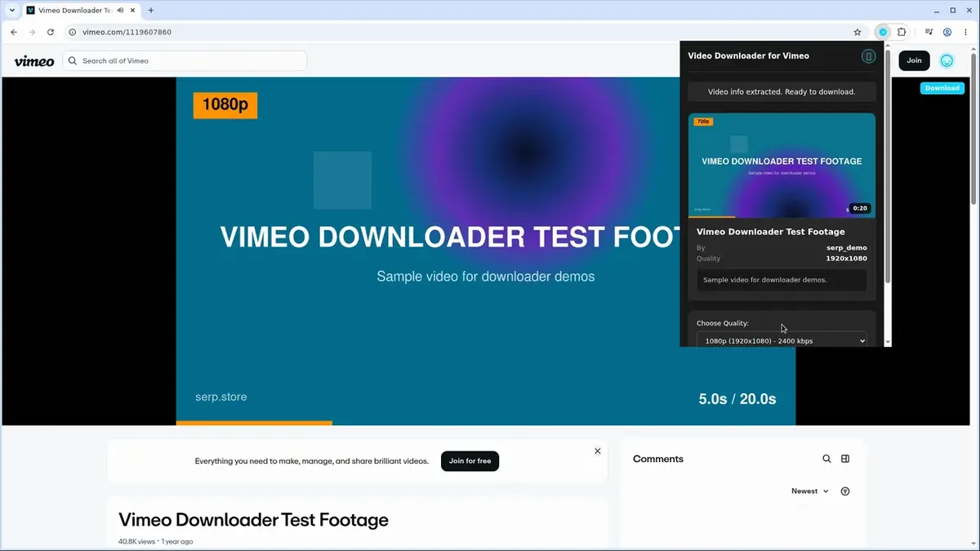Search the comments with the magnifier icon

826,459
